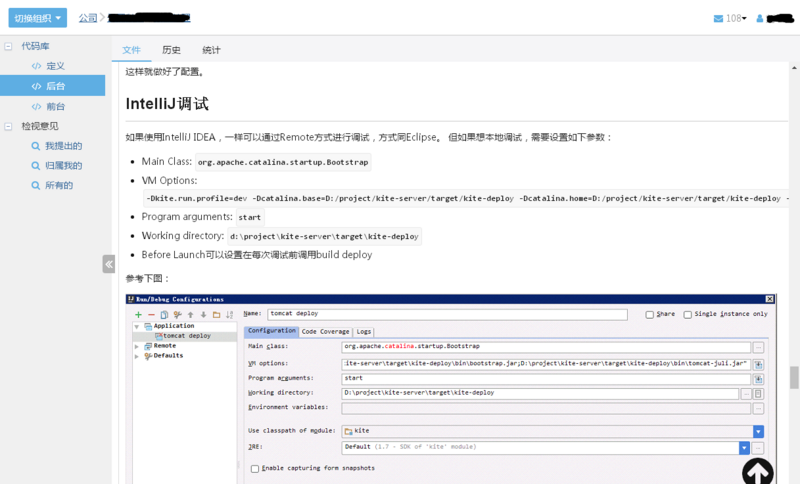This screenshot has height=484, width=800.
Task: Open the Use classpath of module dropdown
Action: pyautogui.click(x=758, y=431)
